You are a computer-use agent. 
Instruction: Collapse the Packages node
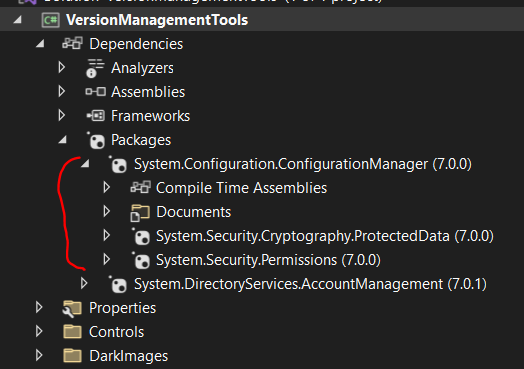click(62, 140)
